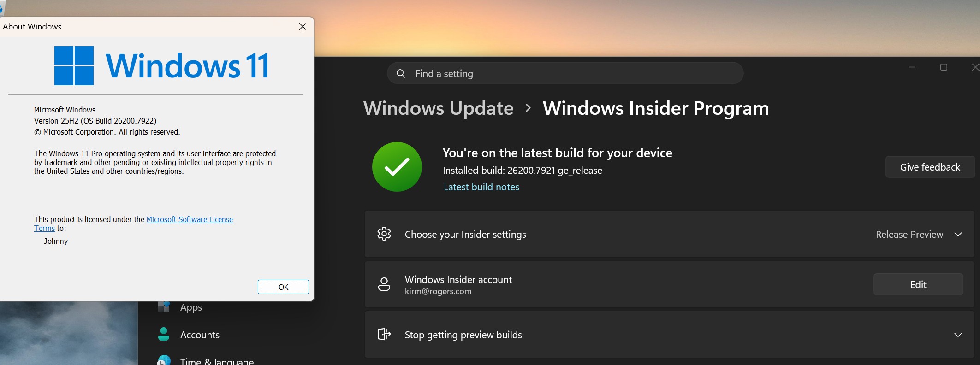Click the Give feedback button
980x365 pixels.
coord(930,167)
